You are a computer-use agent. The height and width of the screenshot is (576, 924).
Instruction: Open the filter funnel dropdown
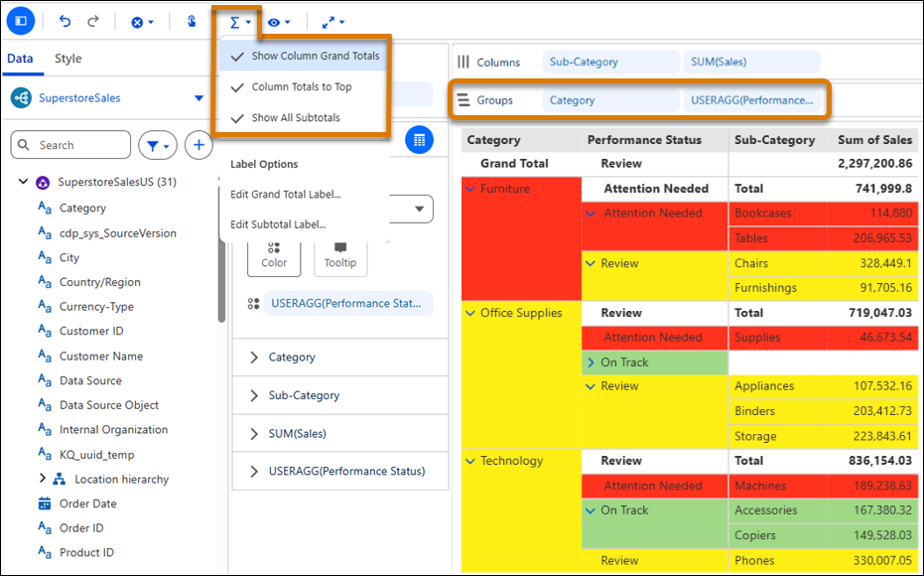point(158,145)
